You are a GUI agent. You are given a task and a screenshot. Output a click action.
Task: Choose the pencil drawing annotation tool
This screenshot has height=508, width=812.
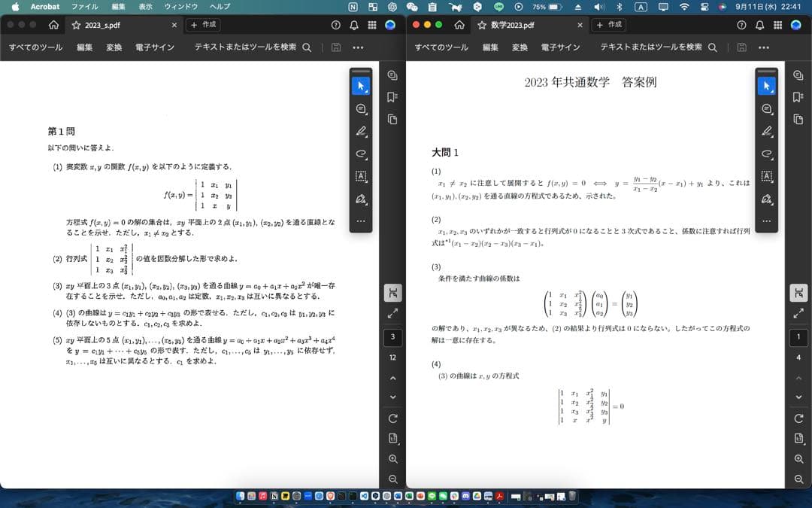361,131
